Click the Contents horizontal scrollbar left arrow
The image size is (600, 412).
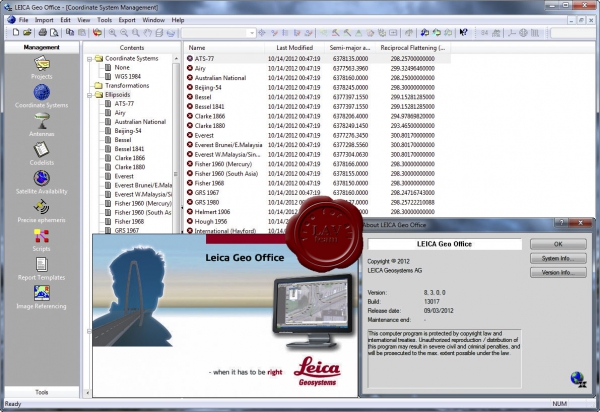point(87,392)
